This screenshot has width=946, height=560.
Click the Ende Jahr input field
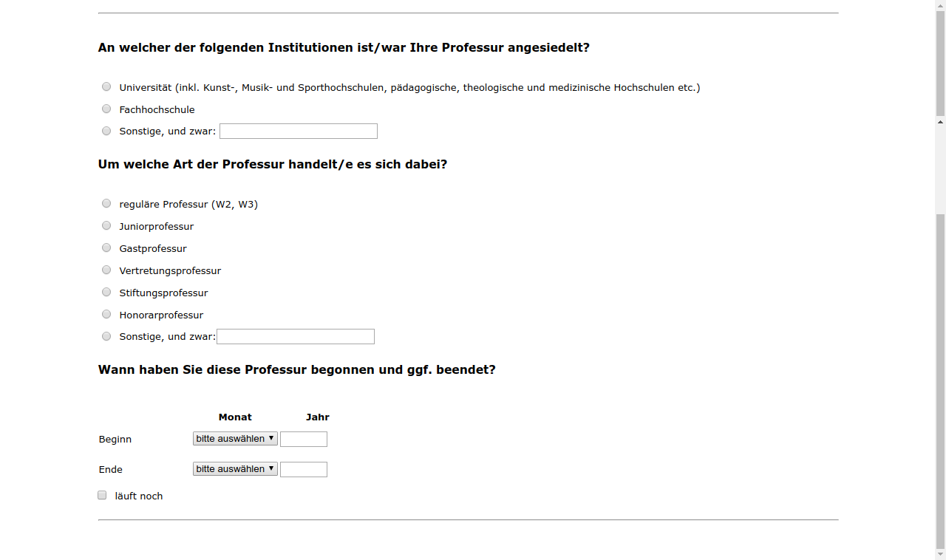(304, 470)
